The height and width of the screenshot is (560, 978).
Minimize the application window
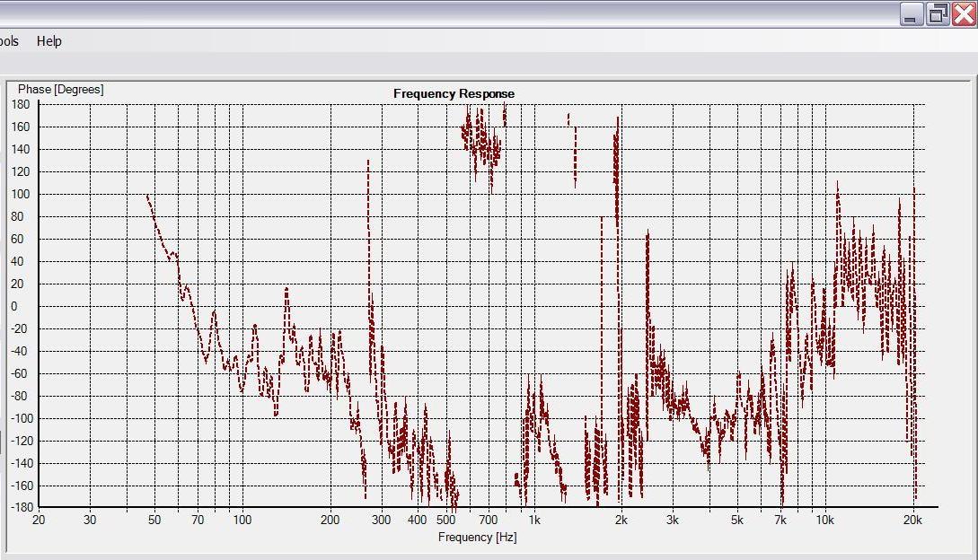pyautogui.click(x=912, y=13)
